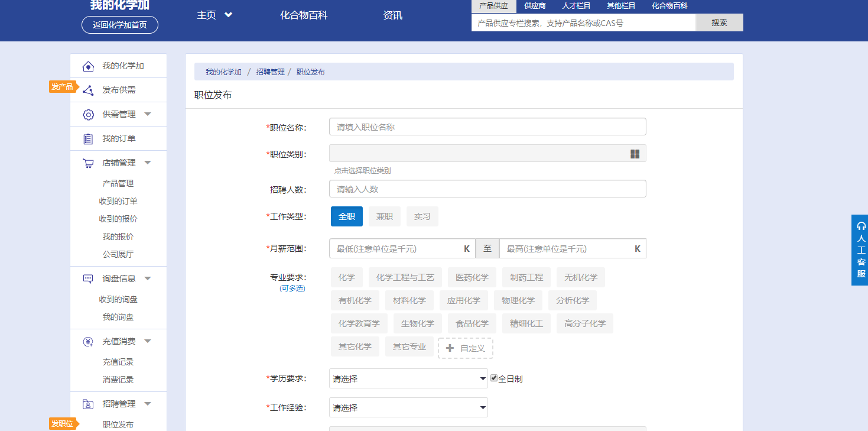Open the job category grid icon
The height and width of the screenshot is (431, 868).
(x=635, y=154)
